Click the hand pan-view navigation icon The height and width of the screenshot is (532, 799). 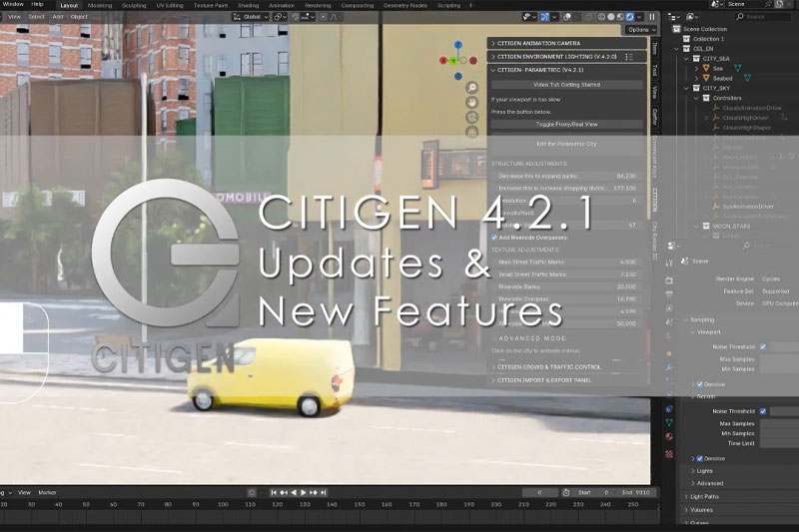pos(471,103)
